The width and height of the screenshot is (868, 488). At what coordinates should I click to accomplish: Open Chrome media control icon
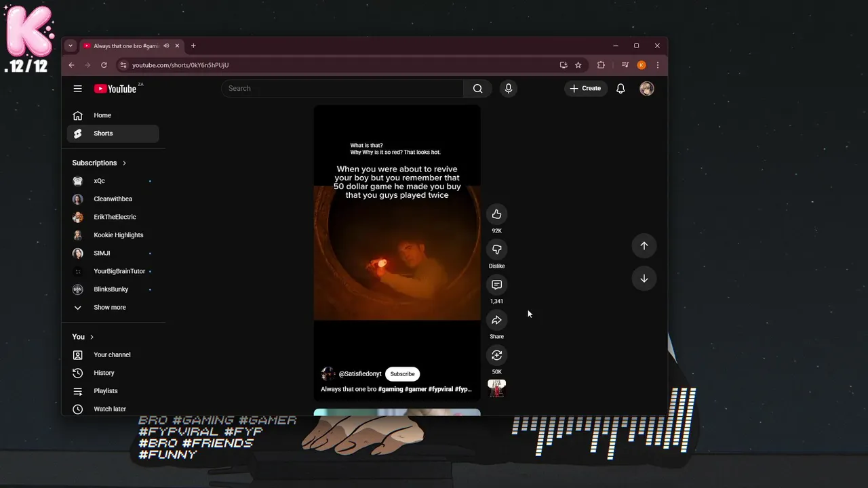(625, 65)
